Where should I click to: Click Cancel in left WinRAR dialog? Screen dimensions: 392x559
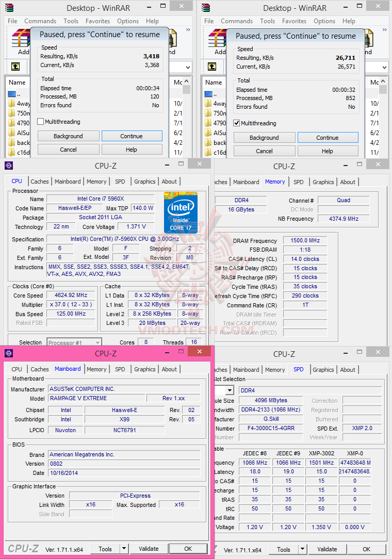pyautogui.click(x=68, y=150)
